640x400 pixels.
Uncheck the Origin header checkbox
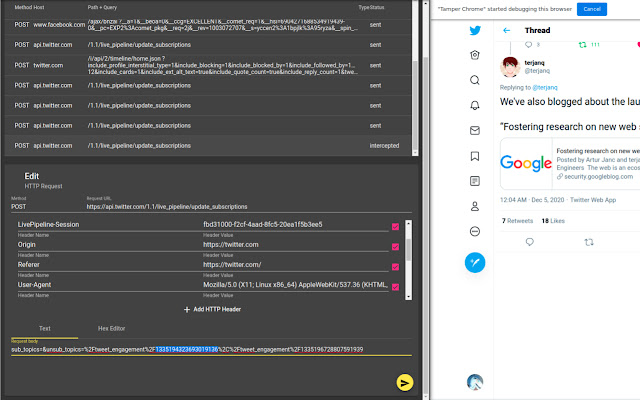click(395, 247)
